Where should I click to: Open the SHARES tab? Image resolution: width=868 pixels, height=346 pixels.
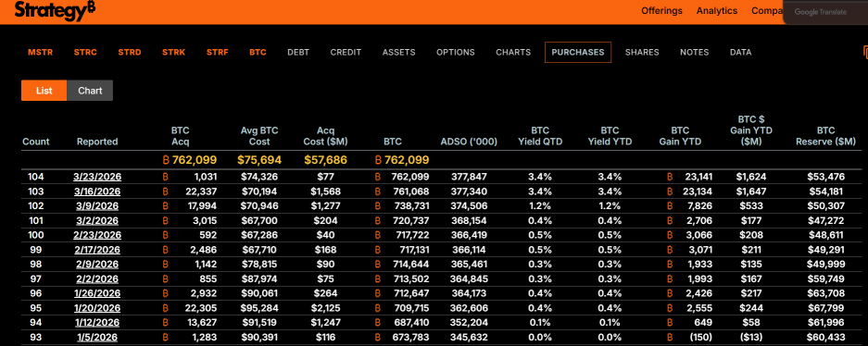(x=642, y=53)
